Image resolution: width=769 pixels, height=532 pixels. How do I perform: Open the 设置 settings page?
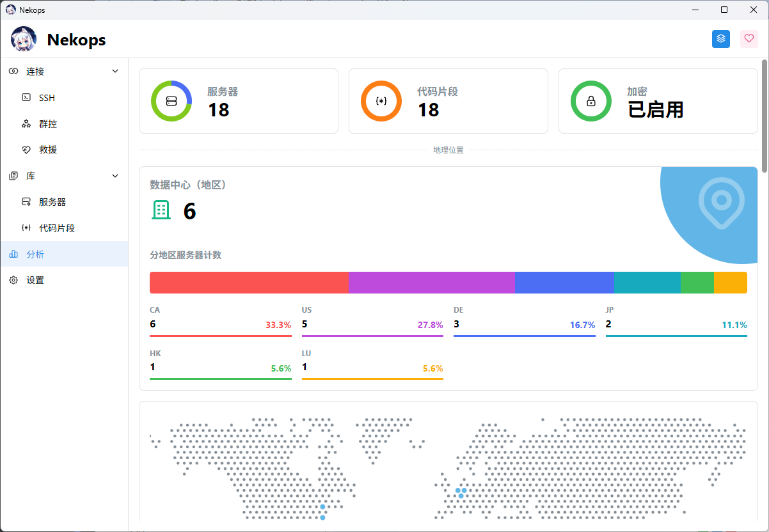(35, 280)
